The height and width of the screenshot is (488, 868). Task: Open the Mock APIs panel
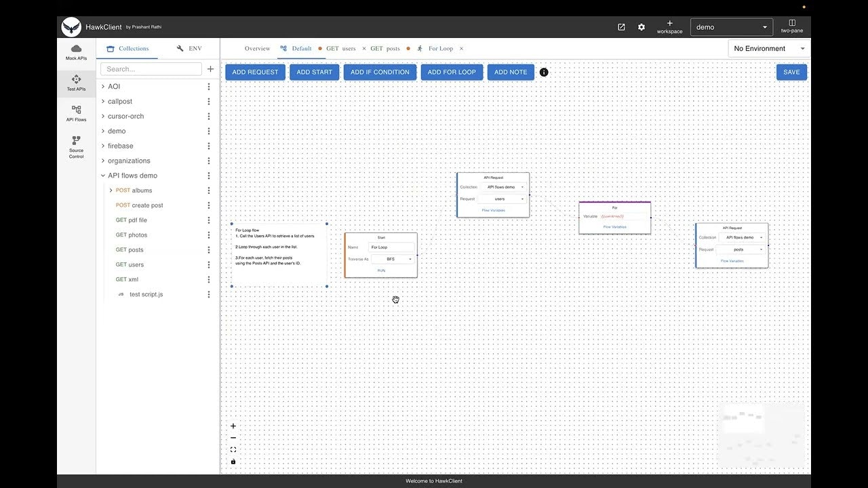pyautogui.click(x=76, y=54)
